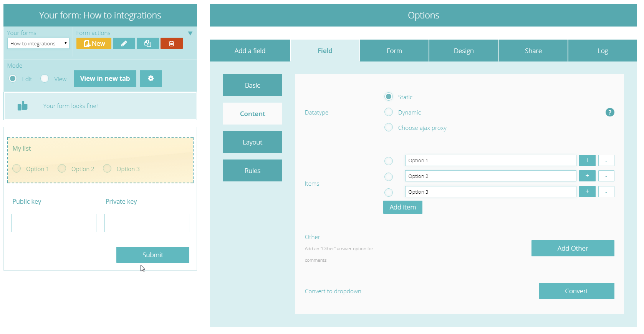644x334 pixels.
Task: Choose Static datatype
Action: 389,96
